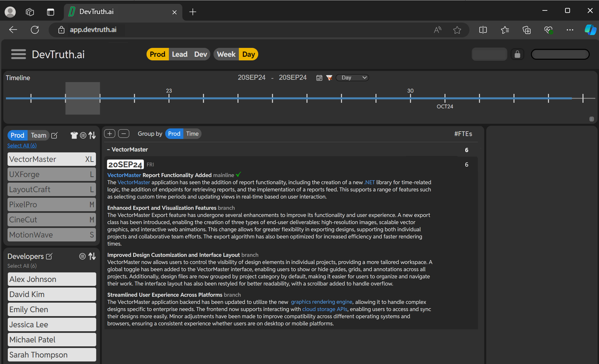599x364 pixels.
Task: Select developer David Kim
Action: (52, 294)
